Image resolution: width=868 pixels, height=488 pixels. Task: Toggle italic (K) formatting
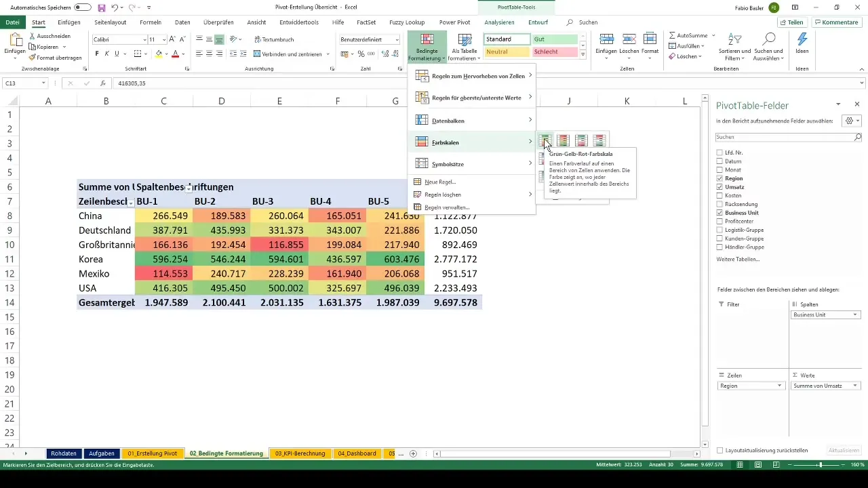(x=107, y=54)
